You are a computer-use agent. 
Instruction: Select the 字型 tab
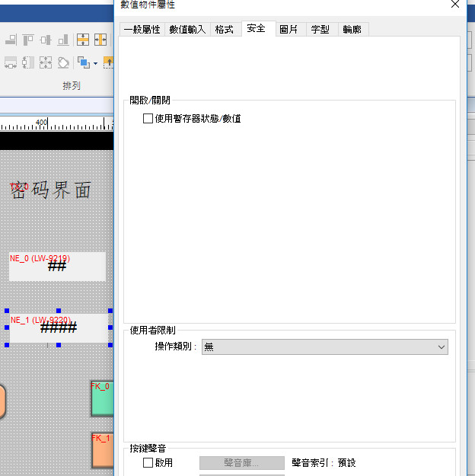pyautogui.click(x=320, y=30)
